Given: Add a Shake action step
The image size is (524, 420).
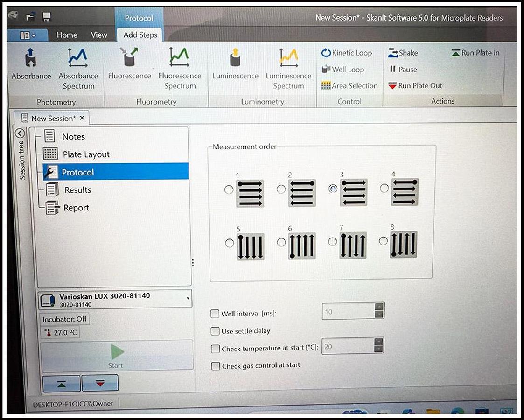Looking at the screenshot, I should point(403,53).
